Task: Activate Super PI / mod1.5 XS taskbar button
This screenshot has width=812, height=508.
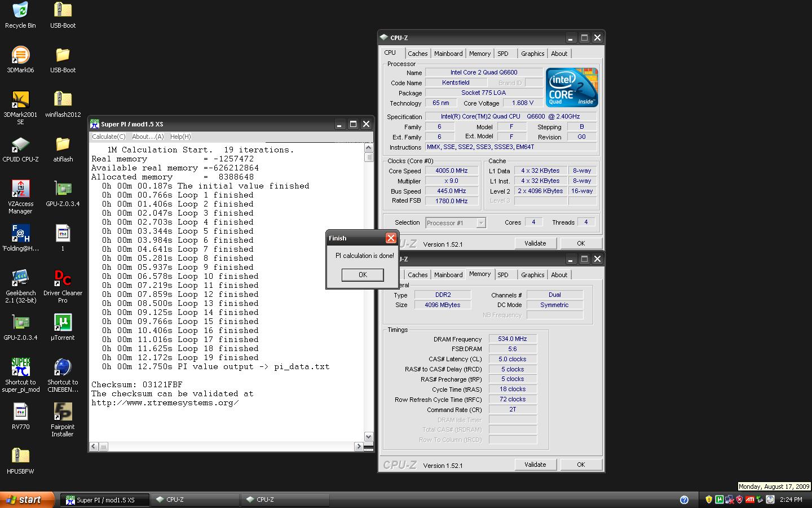Action: pos(105,500)
